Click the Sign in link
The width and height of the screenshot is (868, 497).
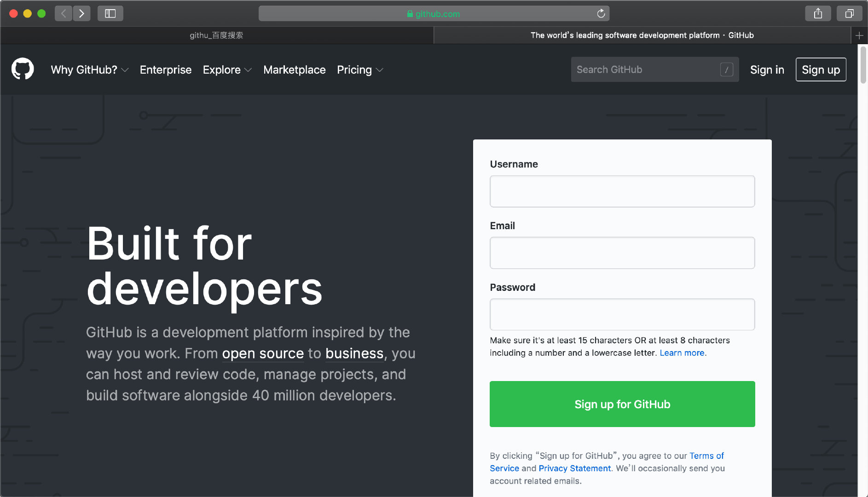point(767,69)
